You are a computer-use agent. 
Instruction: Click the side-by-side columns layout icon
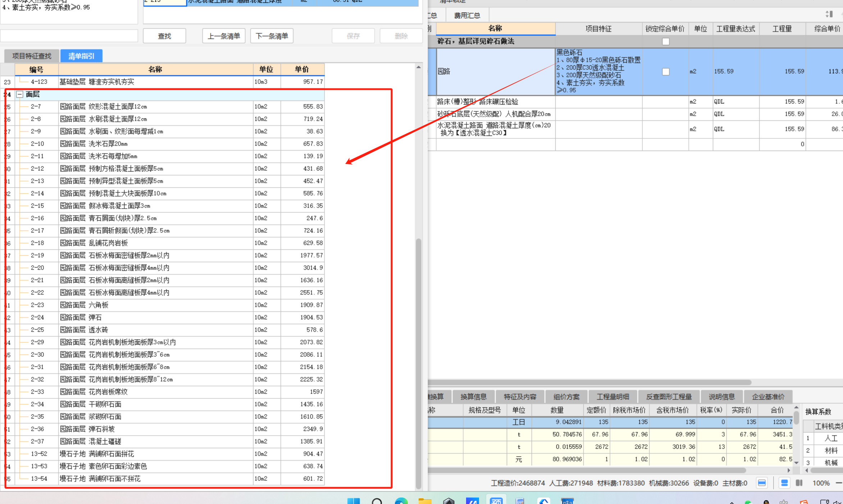pyautogui.click(x=799, y=483)
